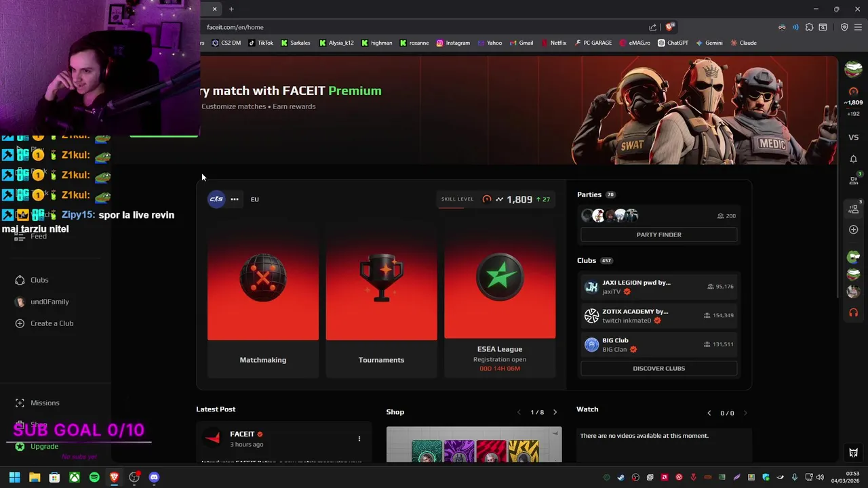
Task: Click the red headphones icon in right sidebar
Action: pyautogui.click(x=853, y=313)
